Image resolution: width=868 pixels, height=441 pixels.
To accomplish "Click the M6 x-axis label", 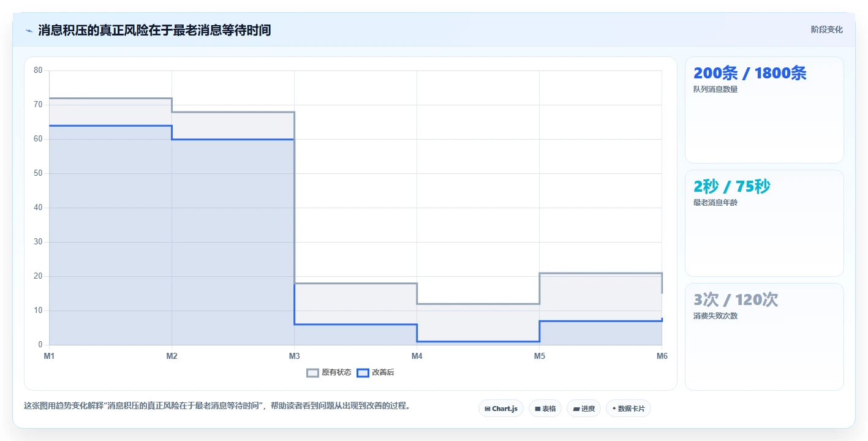I will 662,356.
